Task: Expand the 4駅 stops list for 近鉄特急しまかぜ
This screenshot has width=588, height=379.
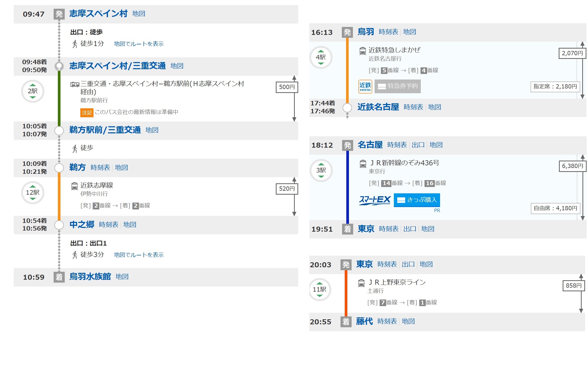Action: (x=321, y=57)
